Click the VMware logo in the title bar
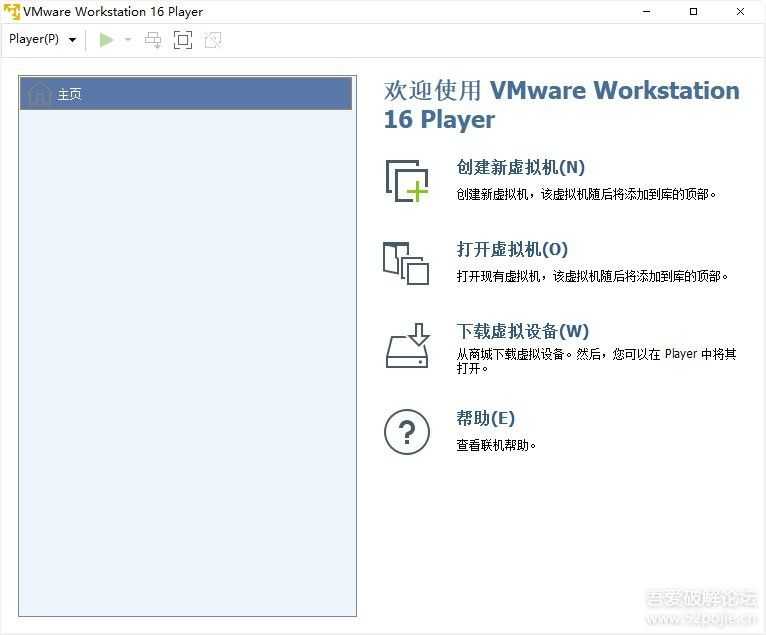 [12, 12]
